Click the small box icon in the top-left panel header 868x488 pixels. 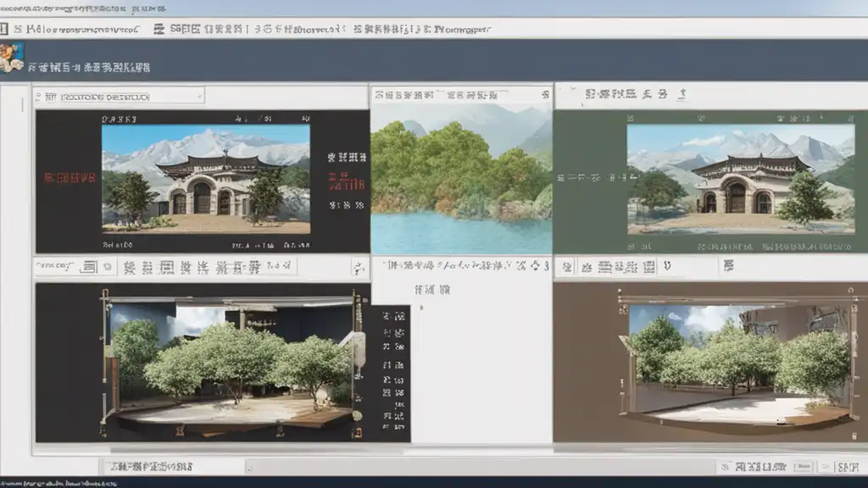point(49,96)
